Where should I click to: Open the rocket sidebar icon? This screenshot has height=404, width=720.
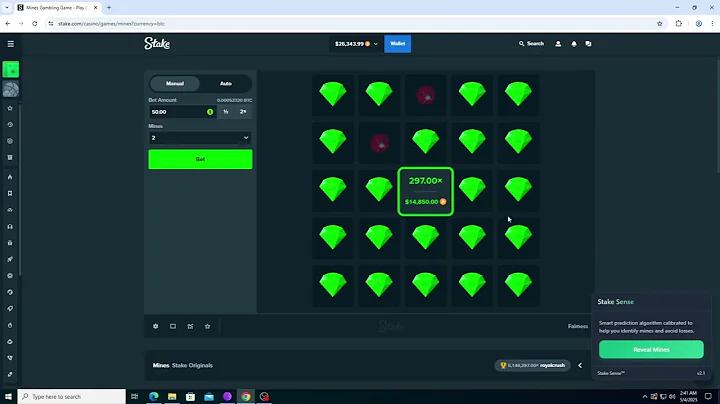click(10, 259)
